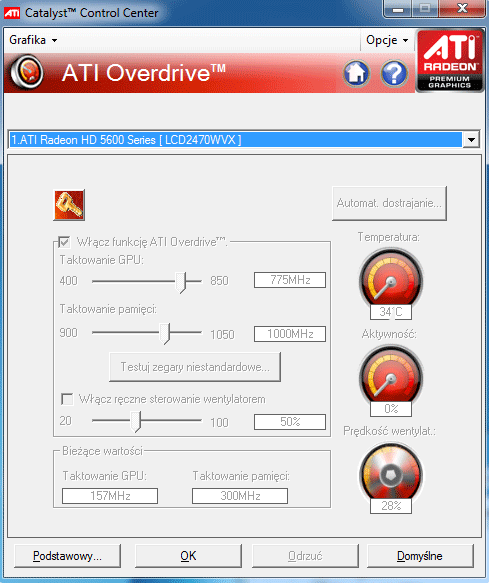Click the Home icon in the header
The width and height of the screenshot is (489, 583).
[356, 73]
